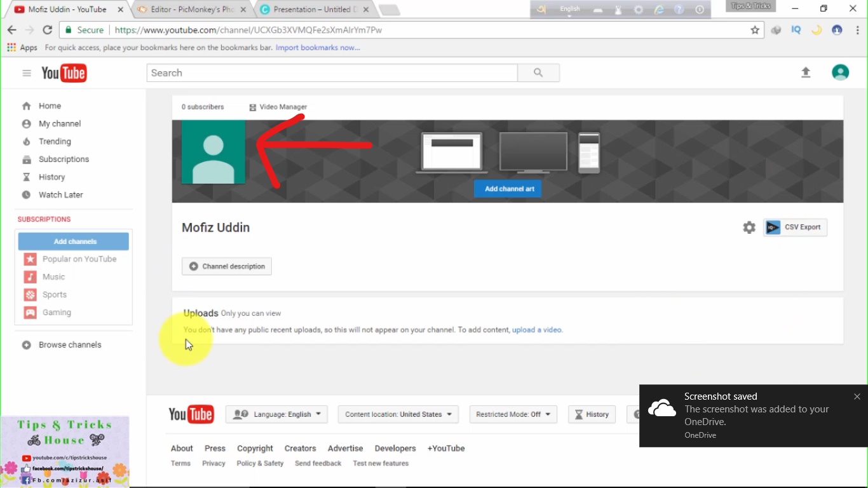Switch to the PicMonkey Editor tab
Image resolution: width=868 pixels, height=488 pixels.
click(191, 10)
